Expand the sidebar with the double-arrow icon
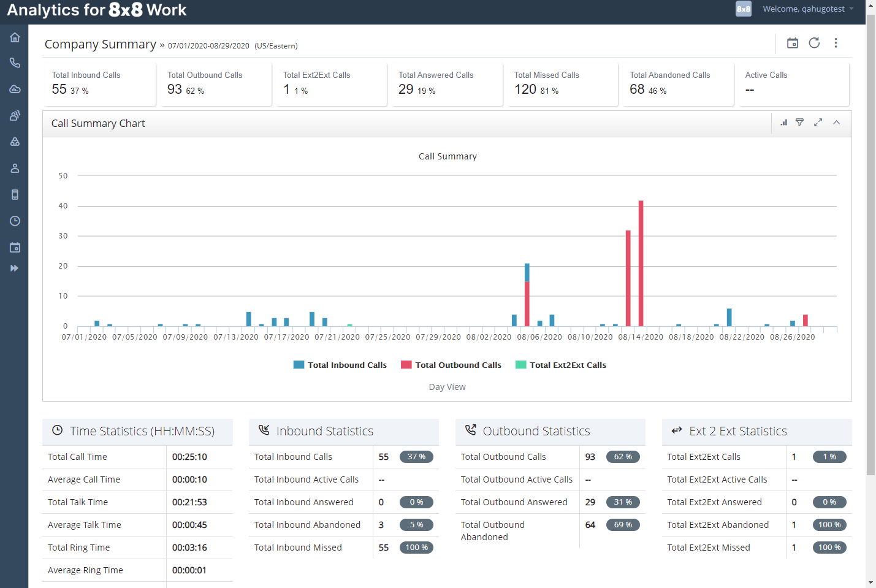 [15, 267]
